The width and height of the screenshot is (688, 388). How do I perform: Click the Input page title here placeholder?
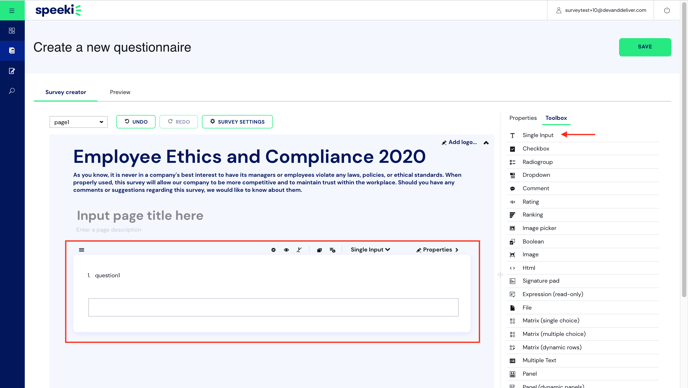point(140,216)
